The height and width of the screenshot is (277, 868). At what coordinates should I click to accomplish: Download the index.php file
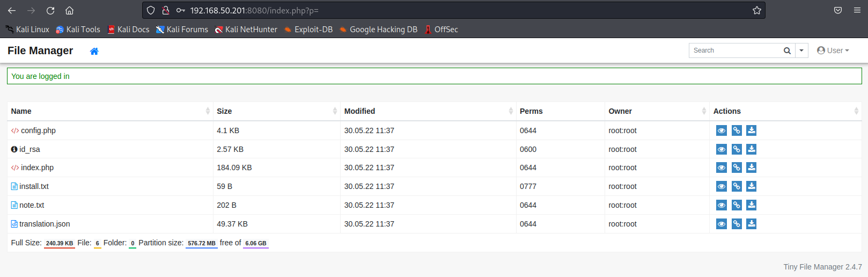pos(752,167)
